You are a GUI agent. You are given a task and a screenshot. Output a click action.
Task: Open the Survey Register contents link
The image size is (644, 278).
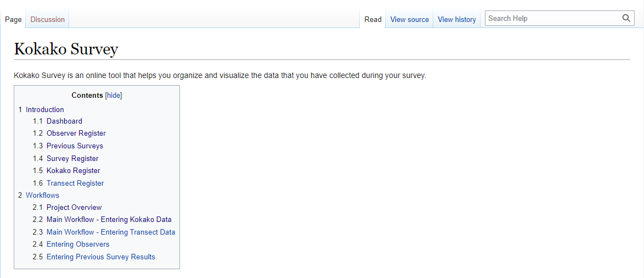point(73,158)
